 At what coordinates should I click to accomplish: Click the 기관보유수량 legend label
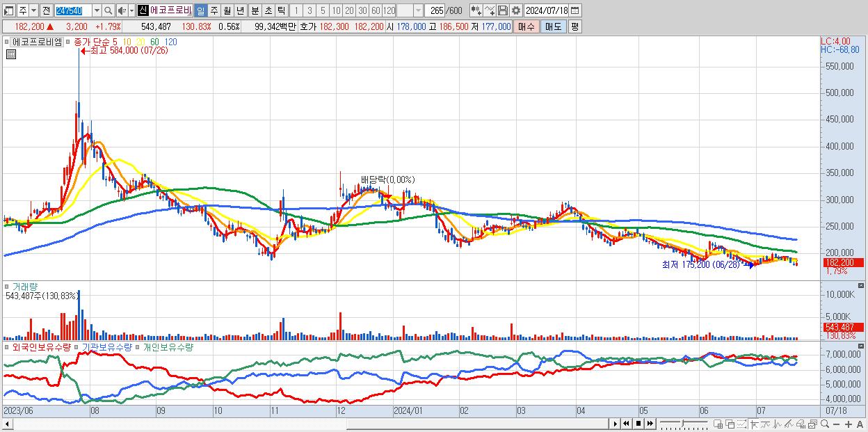pyautogui.click(x=107, y=346)
